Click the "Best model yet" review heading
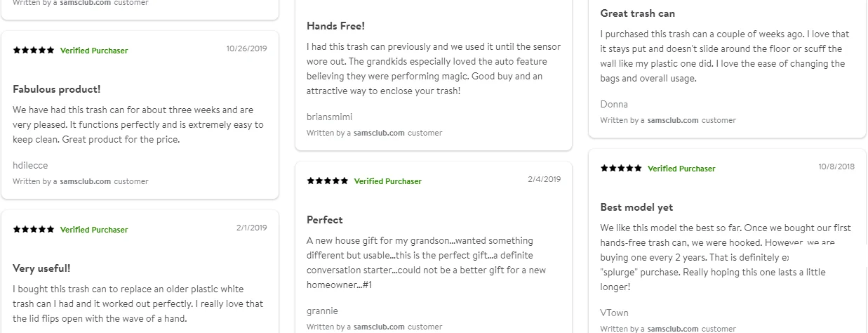The width and height of the screenshot is (868, 333). [x=636, y=207]
